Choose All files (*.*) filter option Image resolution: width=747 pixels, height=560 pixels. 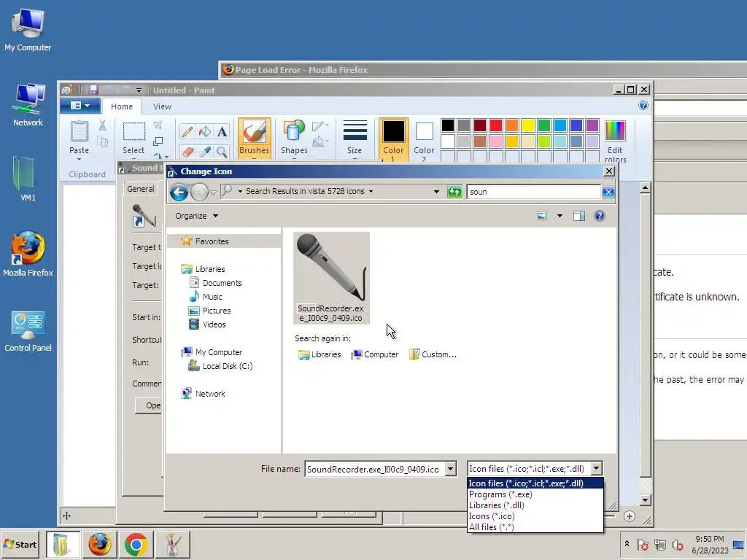point(535,527)
